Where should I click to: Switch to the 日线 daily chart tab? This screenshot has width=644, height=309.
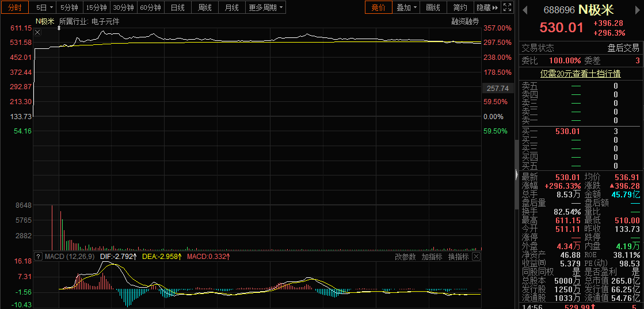point(178,7)
